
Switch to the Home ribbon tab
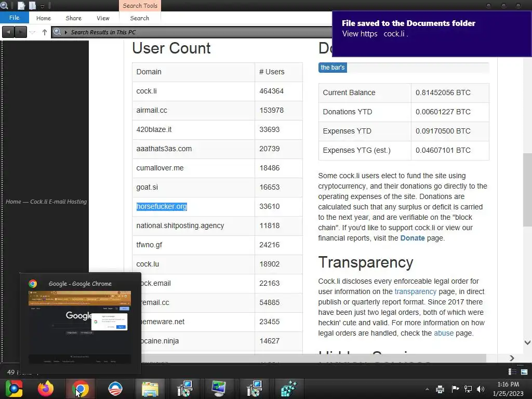coord(44,18)
